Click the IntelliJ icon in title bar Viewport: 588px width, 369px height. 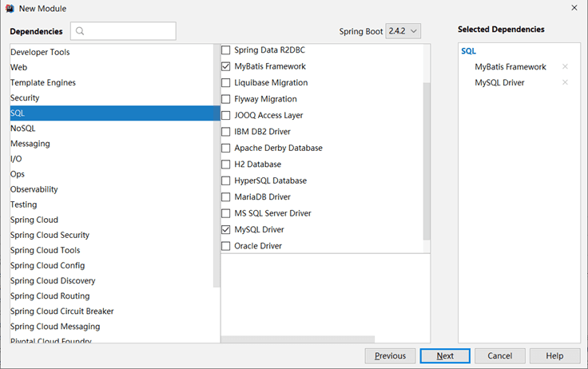[9, 8]
